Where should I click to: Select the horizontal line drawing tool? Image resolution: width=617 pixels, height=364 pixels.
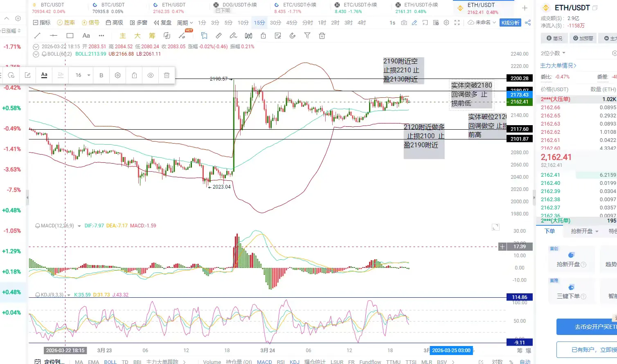54,36
